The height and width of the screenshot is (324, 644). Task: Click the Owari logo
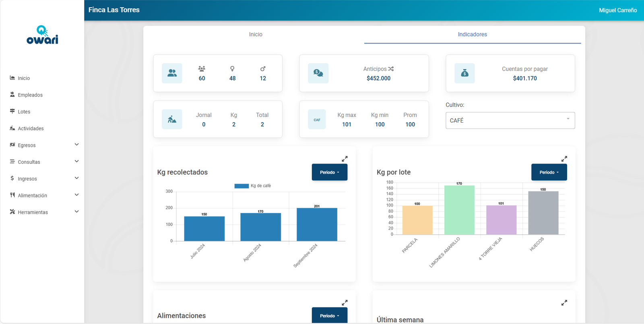[x=42, y=35]
